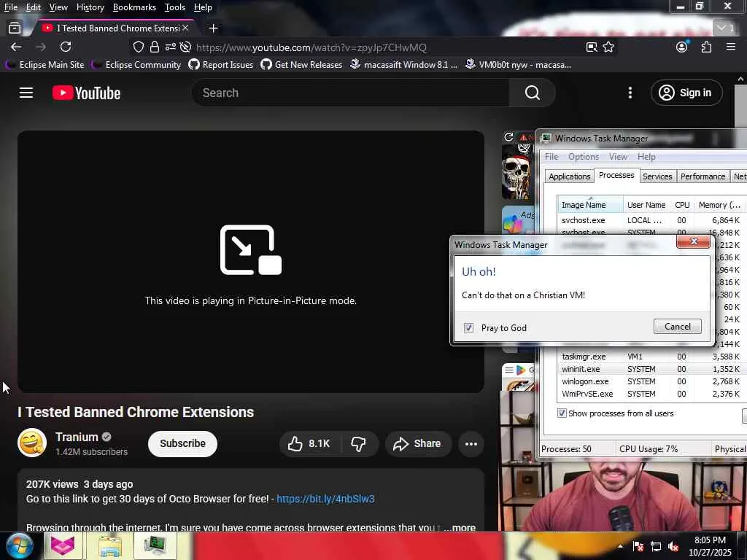Open the History menu
The height and width of the screenshot is (560, 747).
coord(90,7)
